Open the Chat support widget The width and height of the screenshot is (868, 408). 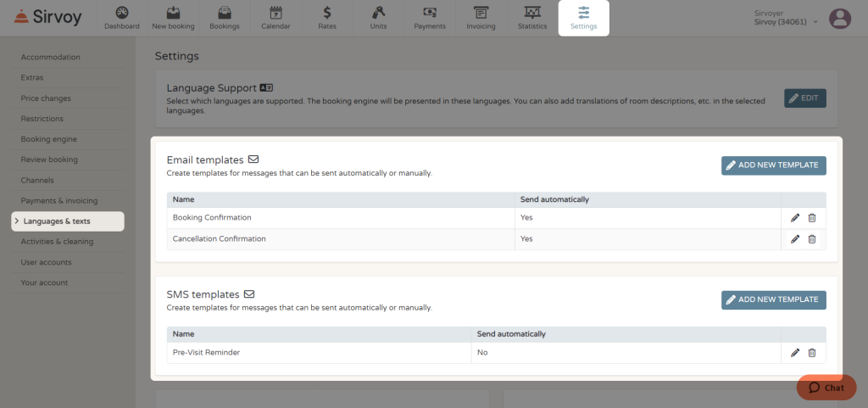coord(826,388)
